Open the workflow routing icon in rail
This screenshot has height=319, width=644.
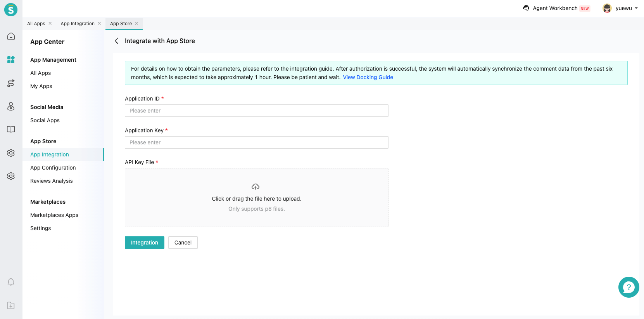[x=11, y=83]
